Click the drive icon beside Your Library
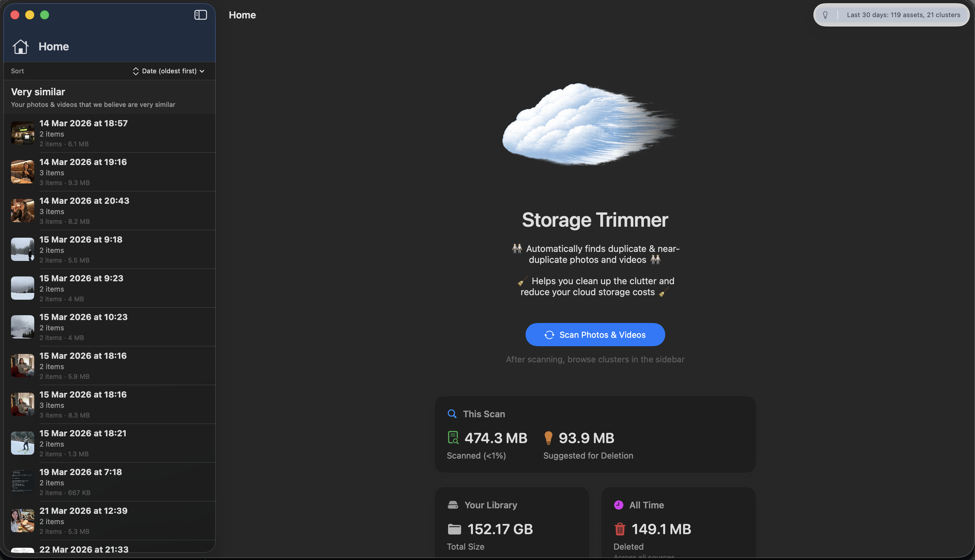The height and width of the screenshot is (560, 975). click(x=453, y=505)
